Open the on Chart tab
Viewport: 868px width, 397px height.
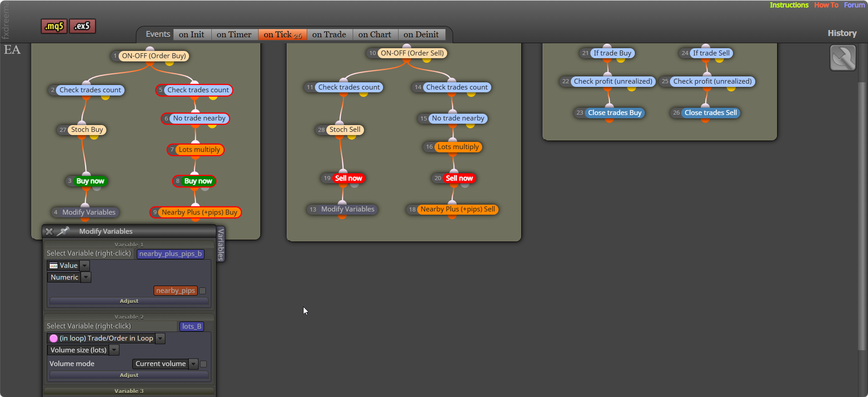(374, 35)
